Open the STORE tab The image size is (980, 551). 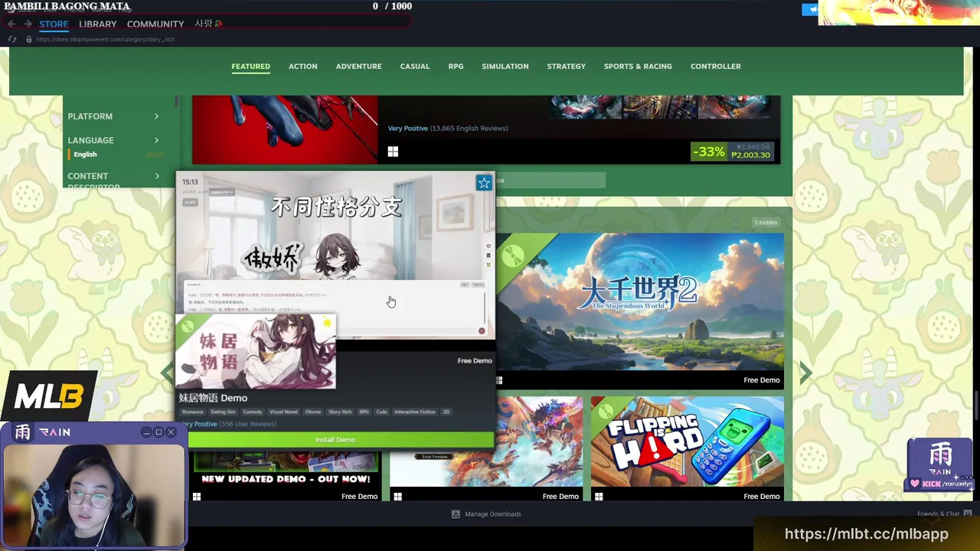pyautogui.click(x=54, y=24)
